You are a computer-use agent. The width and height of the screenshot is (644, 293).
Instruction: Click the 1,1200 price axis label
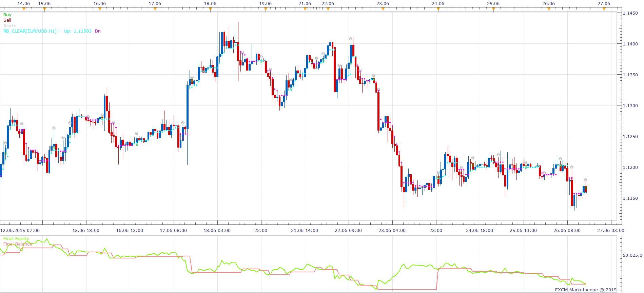[x=630, y=168]
